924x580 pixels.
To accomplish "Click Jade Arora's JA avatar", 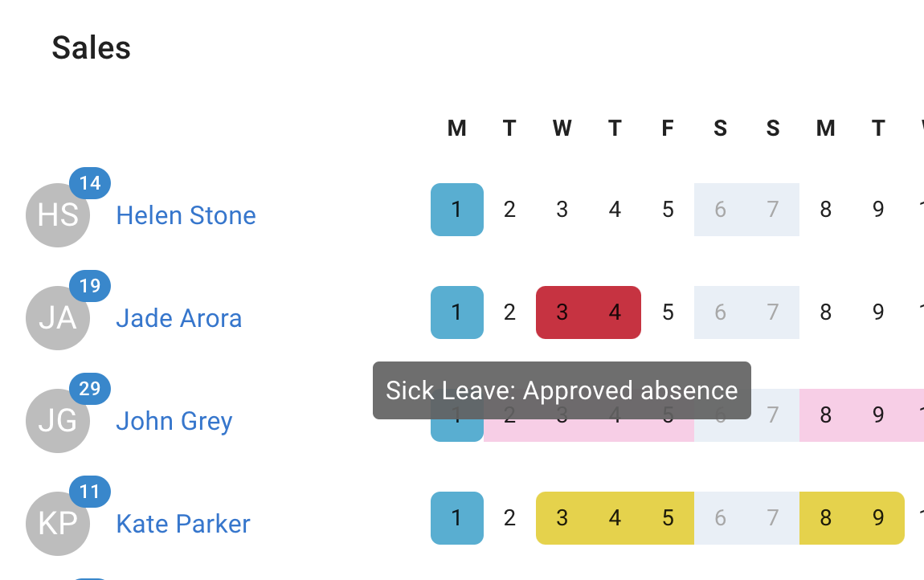I will 57,317.
